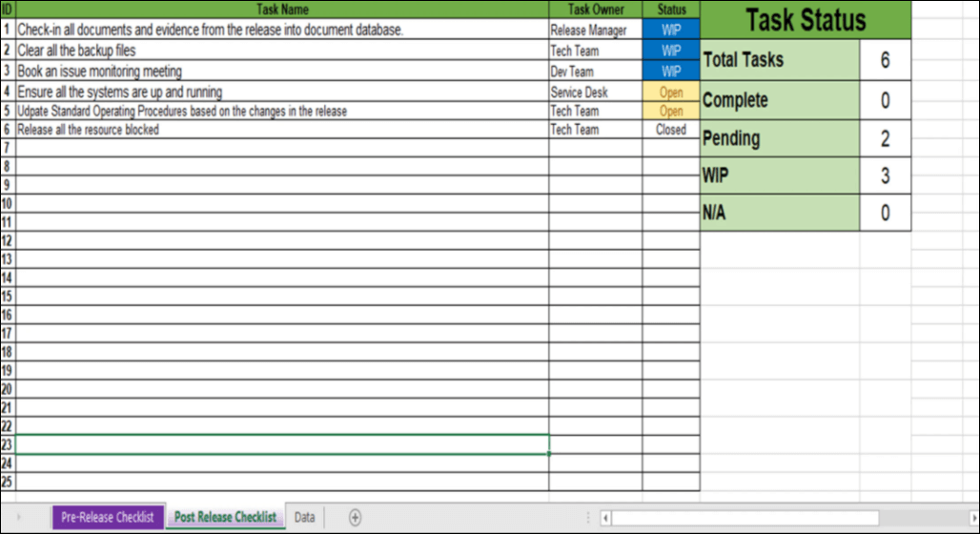
Task: Select the Post Release Checklist tab
Action: [225, 517]
